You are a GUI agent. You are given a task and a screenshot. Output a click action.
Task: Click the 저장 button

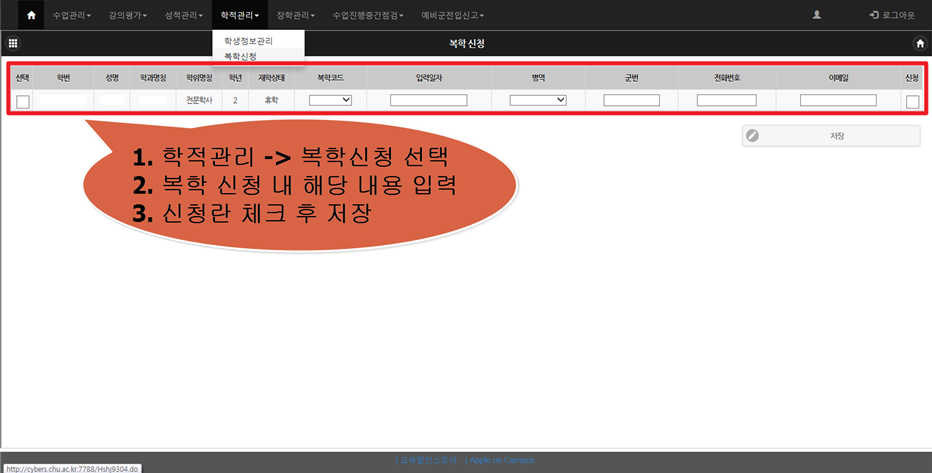831,135
